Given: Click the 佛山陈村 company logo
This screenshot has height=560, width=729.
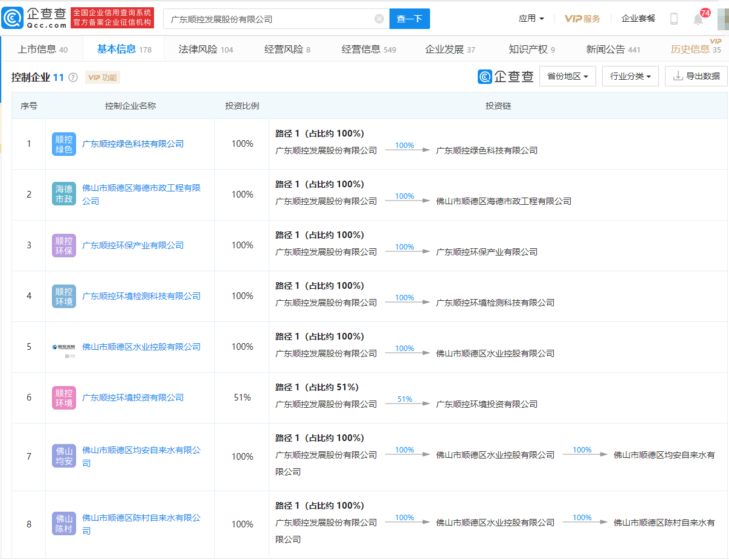Looking at the screenshot, I should pyautogui.click(x=64, y=524).
